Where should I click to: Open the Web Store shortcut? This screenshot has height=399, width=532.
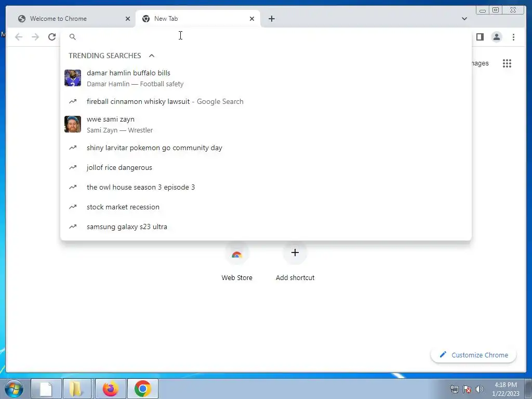point(237,262)
